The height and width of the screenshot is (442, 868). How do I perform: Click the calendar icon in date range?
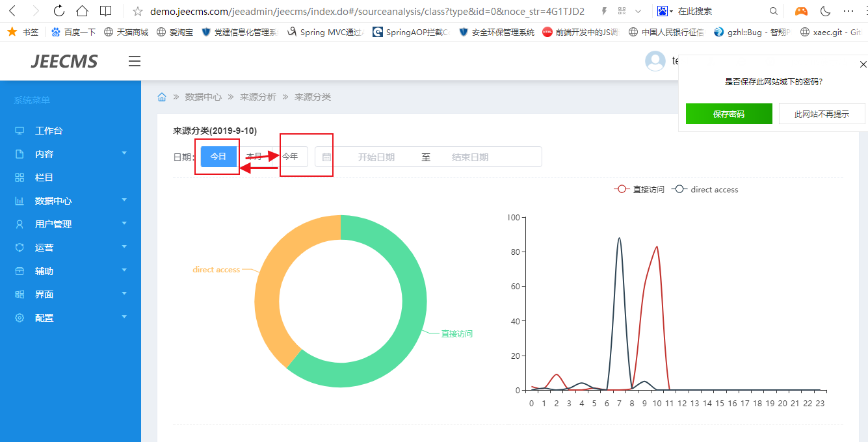click(326, 157)
